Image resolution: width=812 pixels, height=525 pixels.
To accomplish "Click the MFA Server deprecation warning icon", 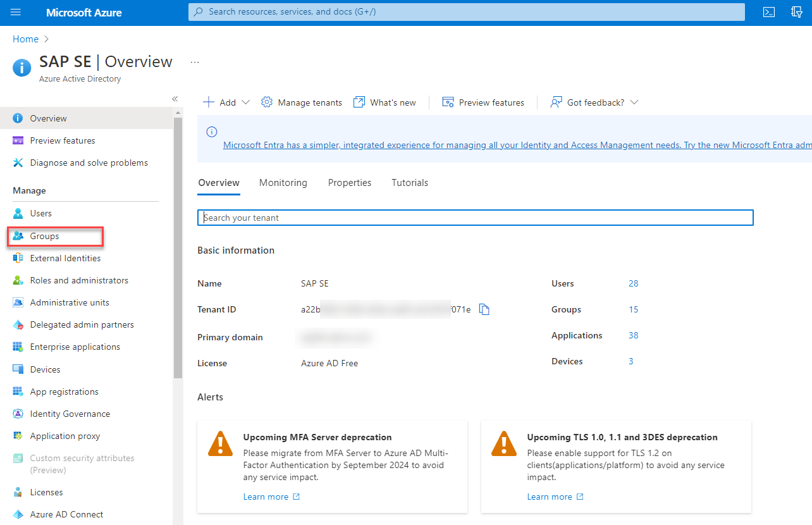I will point(221,444).
